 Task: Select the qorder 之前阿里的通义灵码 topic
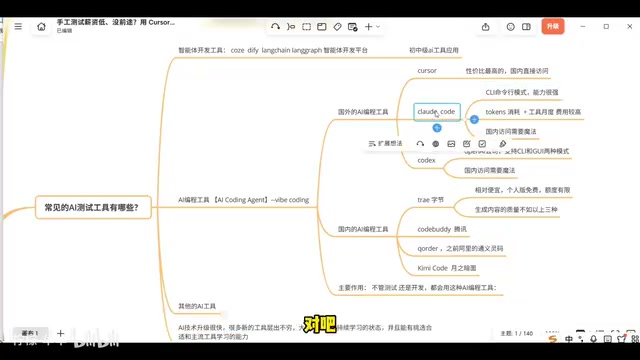coord(460,249)
